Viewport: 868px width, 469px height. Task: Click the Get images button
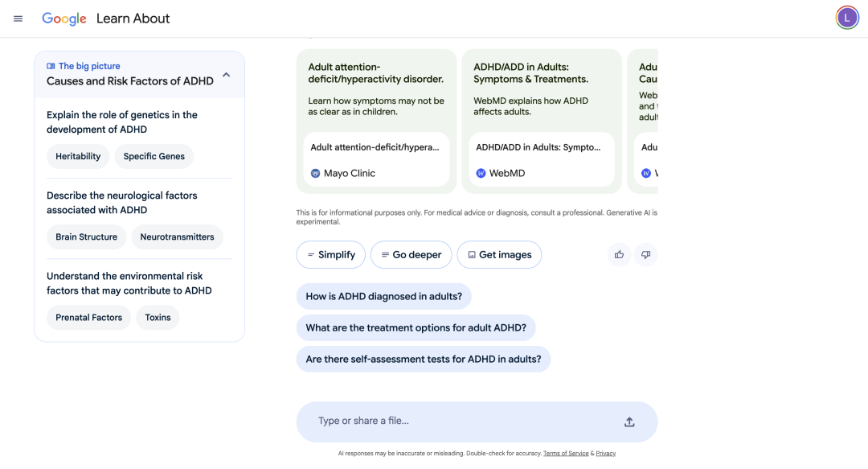499,255
